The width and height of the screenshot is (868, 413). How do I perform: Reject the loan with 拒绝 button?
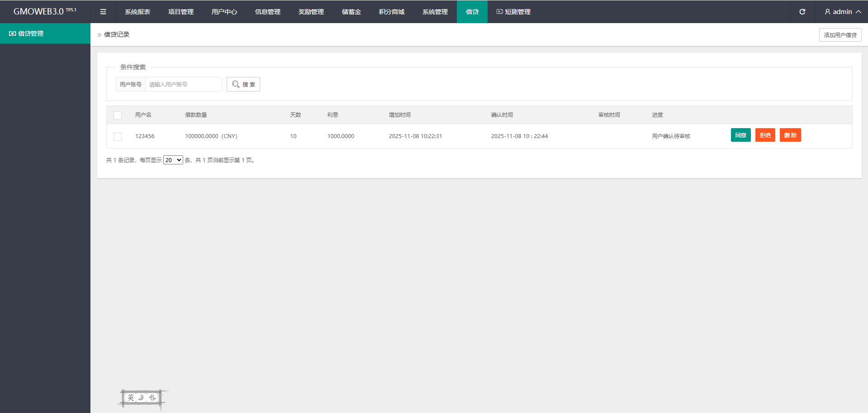[x=765, y=135]
